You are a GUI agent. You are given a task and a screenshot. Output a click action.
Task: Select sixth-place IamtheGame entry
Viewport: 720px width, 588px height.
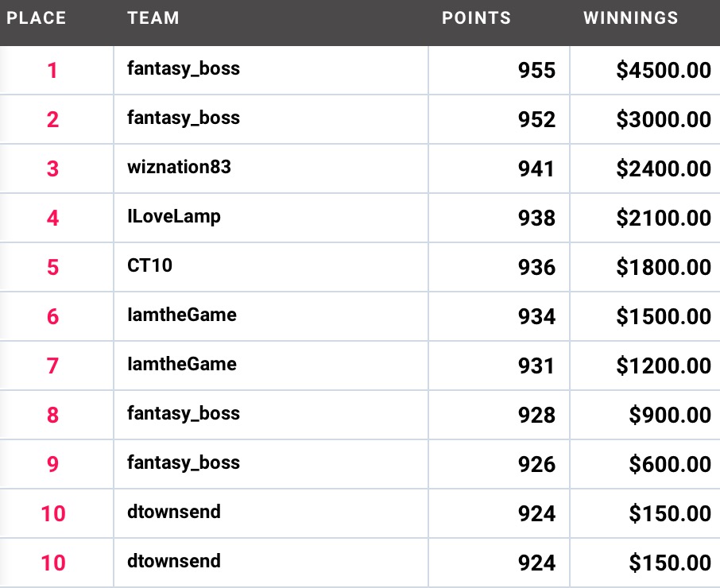182,315
